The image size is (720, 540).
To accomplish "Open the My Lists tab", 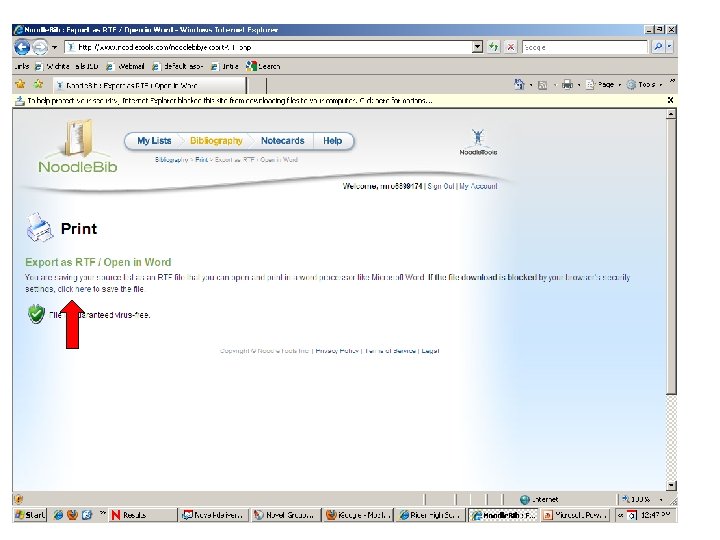I will 154,141.
